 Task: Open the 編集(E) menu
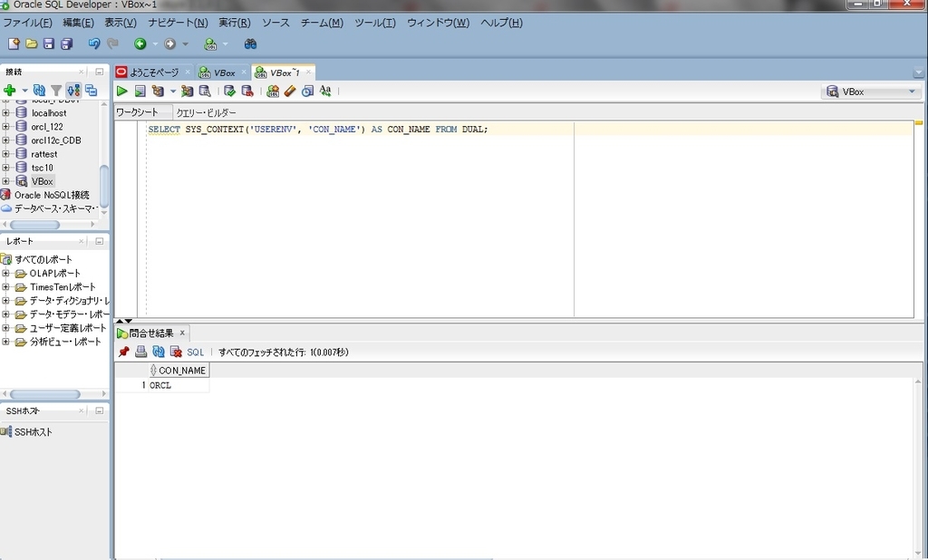tap(78, 23)
